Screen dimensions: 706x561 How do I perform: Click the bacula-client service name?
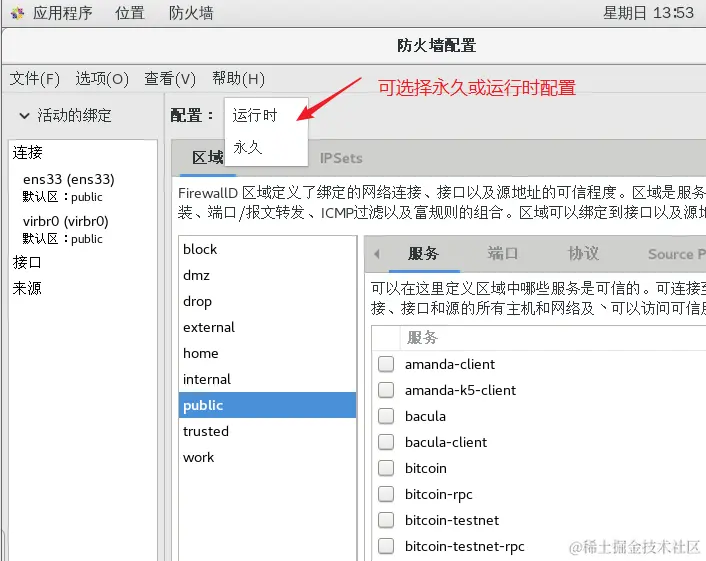point(446,442)
